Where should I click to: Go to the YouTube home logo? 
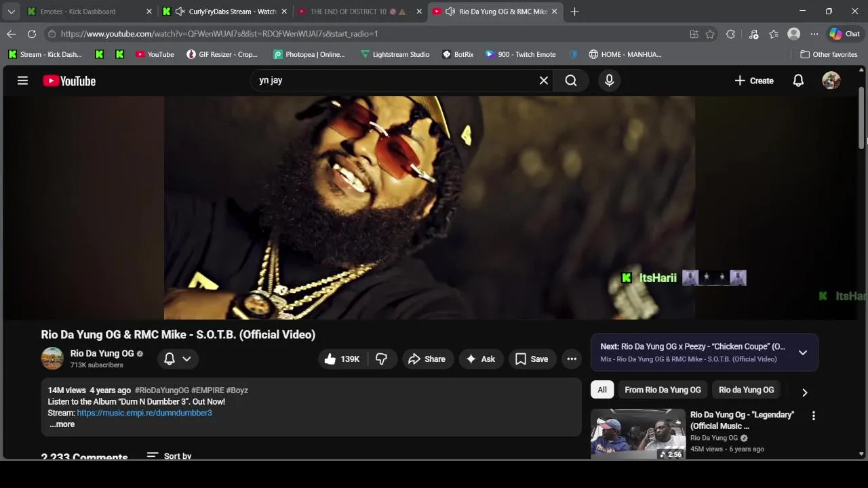click(x=69, y=81)
